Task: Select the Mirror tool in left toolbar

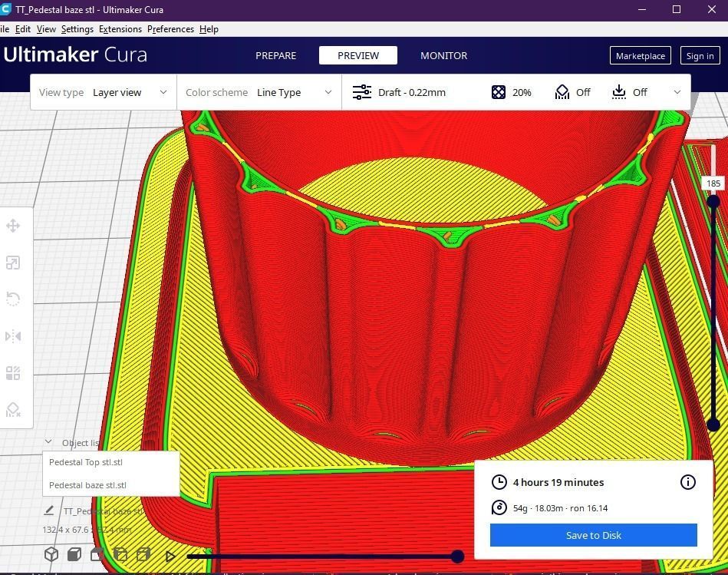Action: 13,335
